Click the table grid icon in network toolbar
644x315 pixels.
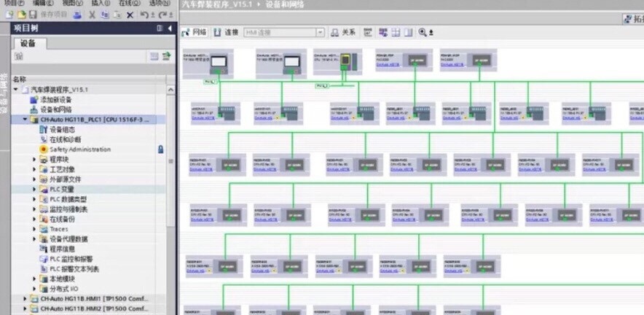[396, 33]
